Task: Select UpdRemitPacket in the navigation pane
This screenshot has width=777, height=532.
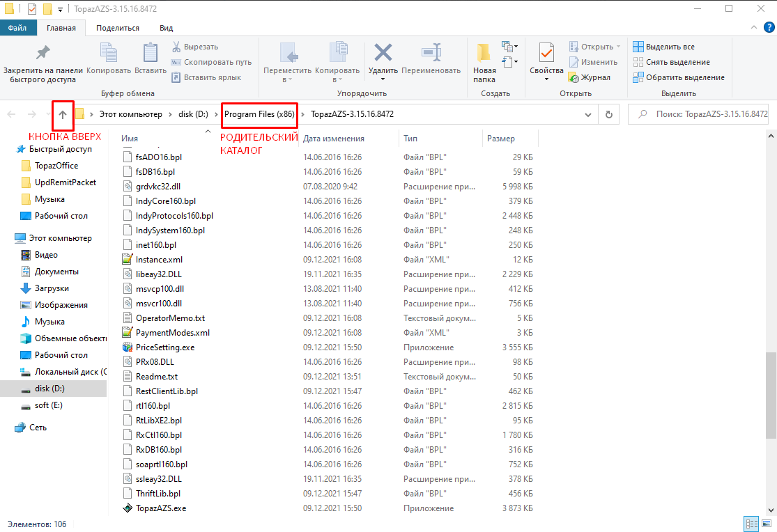Action: pos(66,182)
